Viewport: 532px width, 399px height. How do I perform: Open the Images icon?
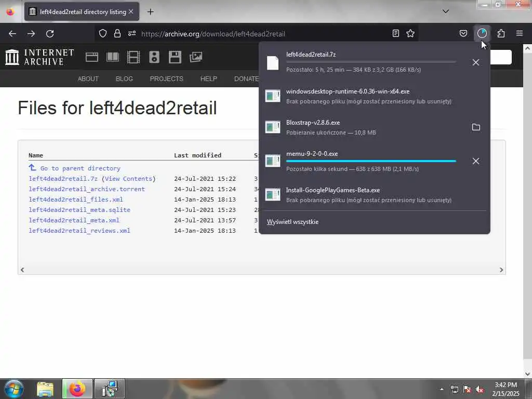click(196, 57)
